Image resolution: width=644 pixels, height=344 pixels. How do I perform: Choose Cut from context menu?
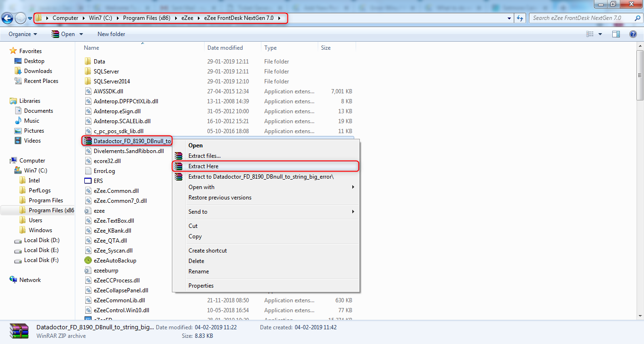[193, 226]
